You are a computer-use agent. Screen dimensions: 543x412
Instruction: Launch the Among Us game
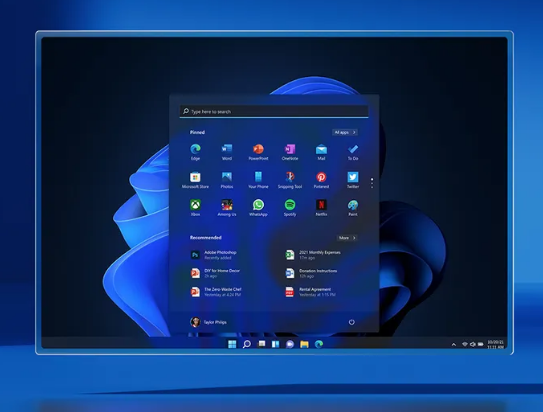227,208
